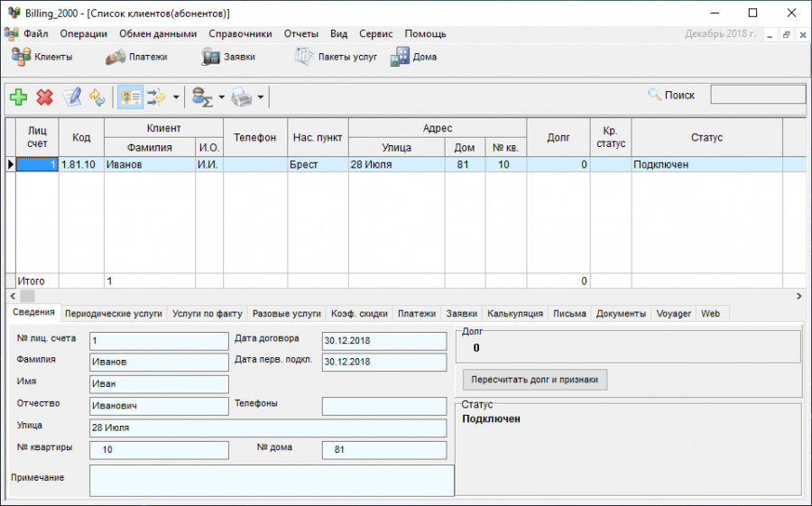This screenshot has height=506, width=812.
Task: Open the Справочники menu
Action: pos(240,34)
